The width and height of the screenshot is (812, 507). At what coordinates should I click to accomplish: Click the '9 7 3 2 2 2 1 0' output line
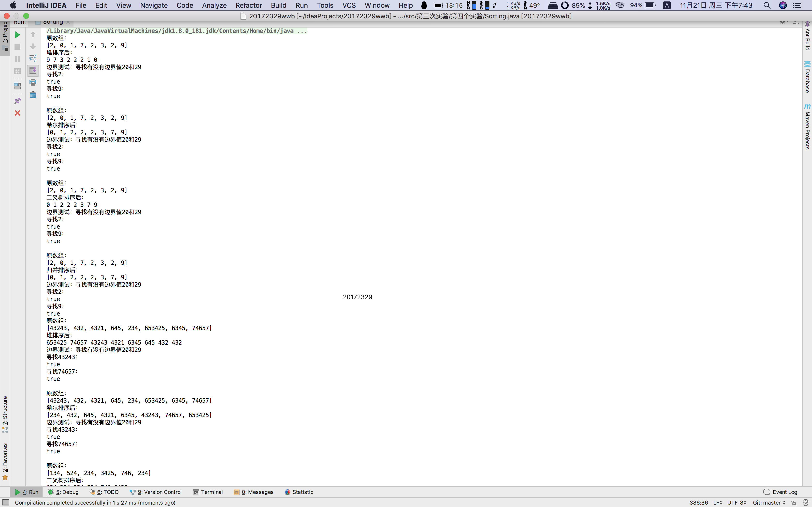72,60
